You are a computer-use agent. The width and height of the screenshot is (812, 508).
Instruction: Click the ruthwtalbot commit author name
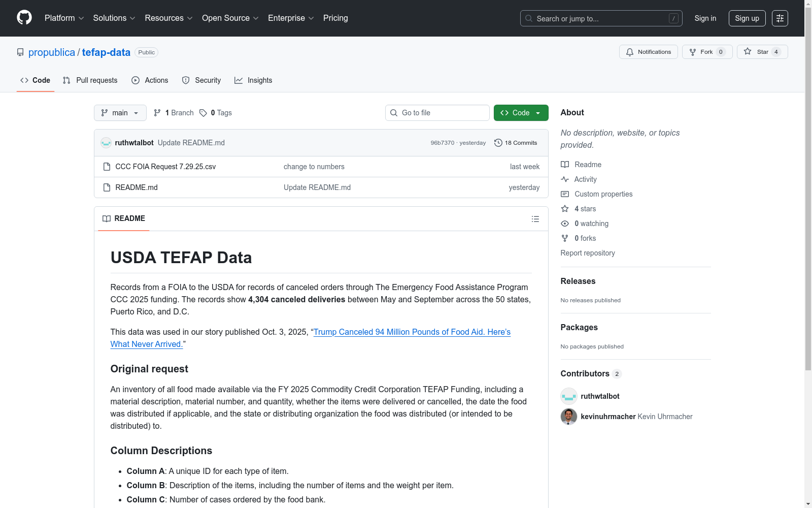[x=134, y=143]
